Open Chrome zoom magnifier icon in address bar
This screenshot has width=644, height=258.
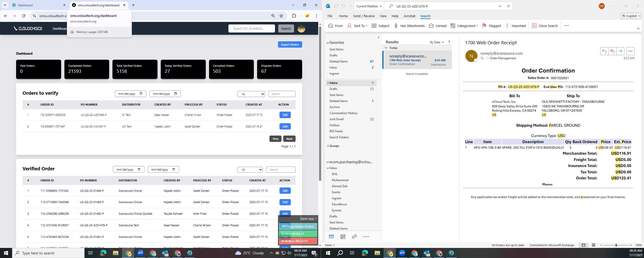coord(273,16)
